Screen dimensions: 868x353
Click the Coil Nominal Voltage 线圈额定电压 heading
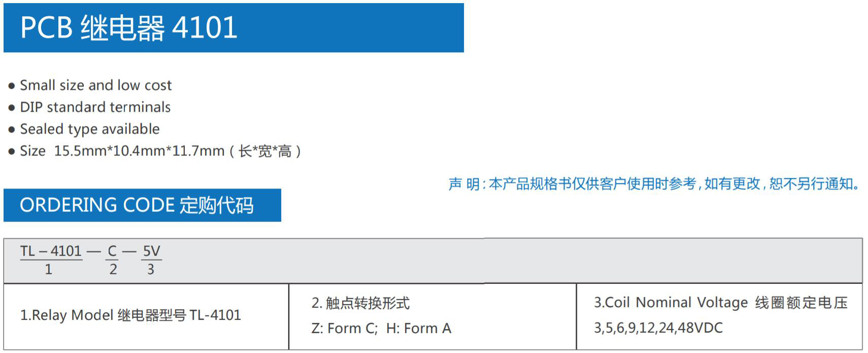pos(721,303)
